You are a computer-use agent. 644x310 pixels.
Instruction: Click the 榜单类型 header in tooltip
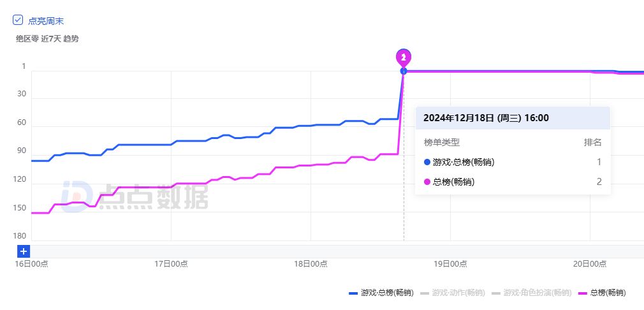[442, 142]
